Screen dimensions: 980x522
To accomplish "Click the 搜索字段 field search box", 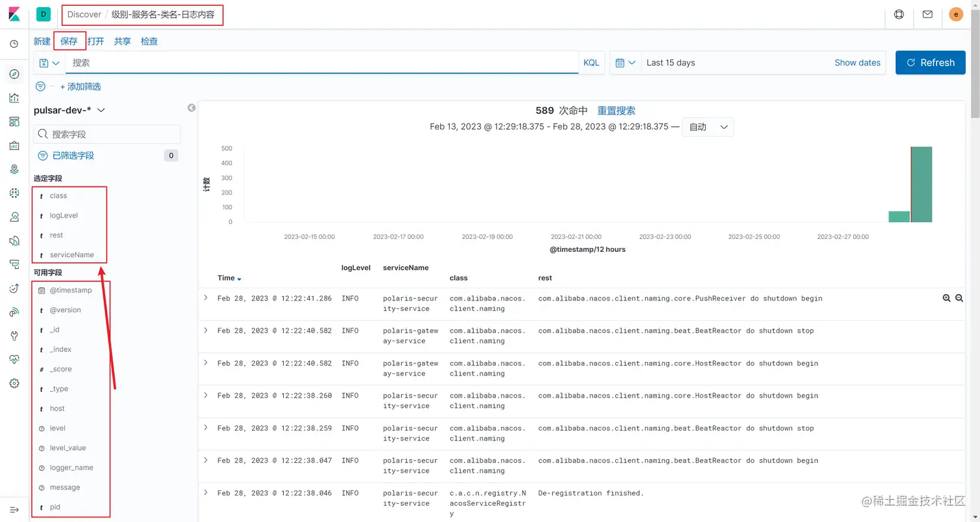I will pyautogui.click(x=107, y=134).
